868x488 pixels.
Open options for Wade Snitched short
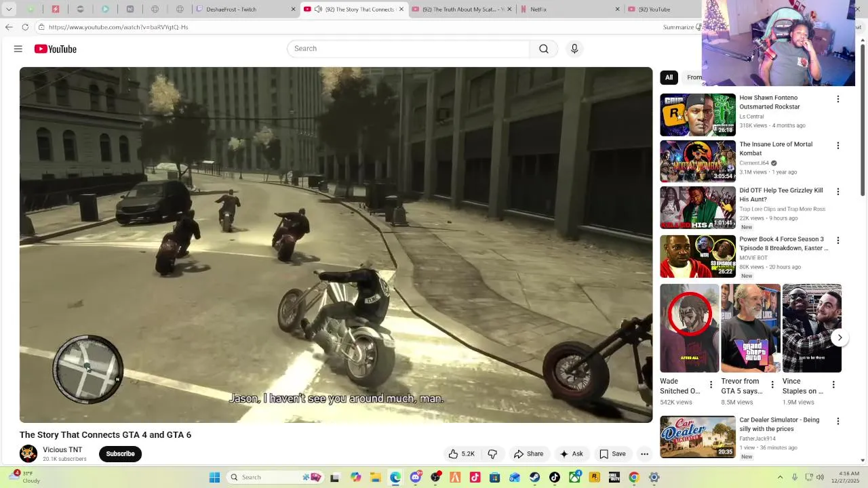[711, 385]
